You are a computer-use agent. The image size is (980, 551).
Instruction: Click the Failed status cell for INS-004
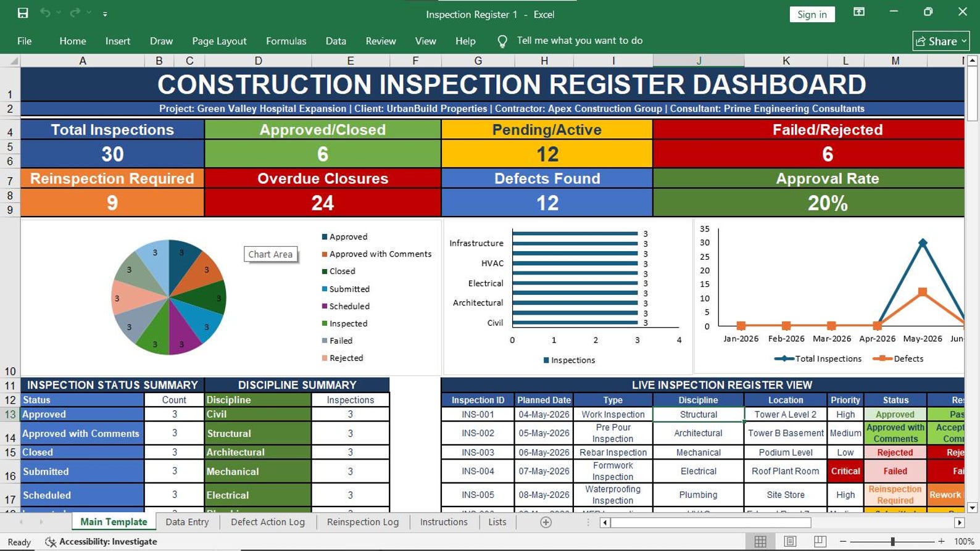click(895, 471)
